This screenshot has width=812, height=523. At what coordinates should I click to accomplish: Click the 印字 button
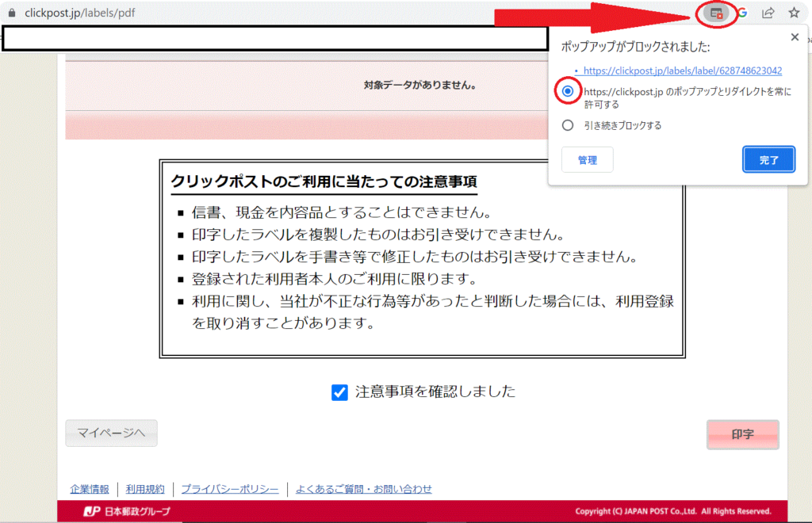[742, 434]
